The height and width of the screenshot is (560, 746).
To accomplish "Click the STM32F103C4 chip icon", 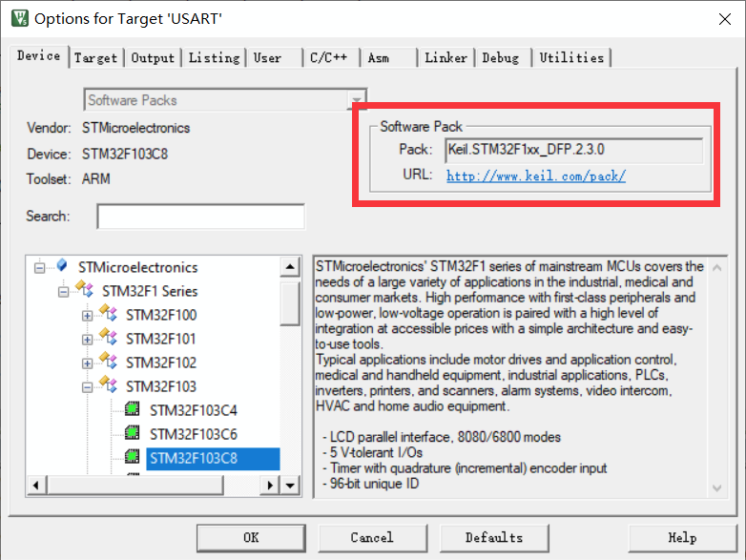I will point(133,408).
